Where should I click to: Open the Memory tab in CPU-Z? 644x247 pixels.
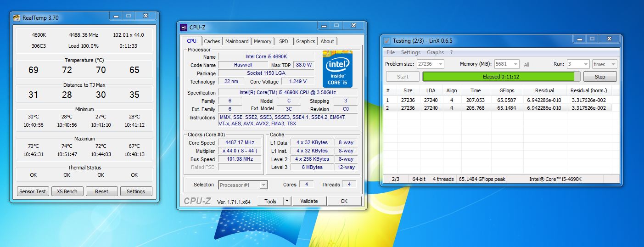click(x=263, y=41)
